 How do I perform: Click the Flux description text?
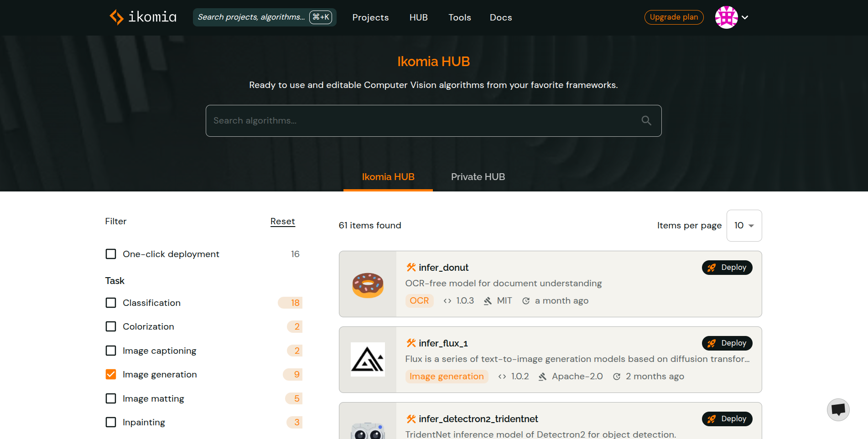pyautogui.click(x=577, y=359)
